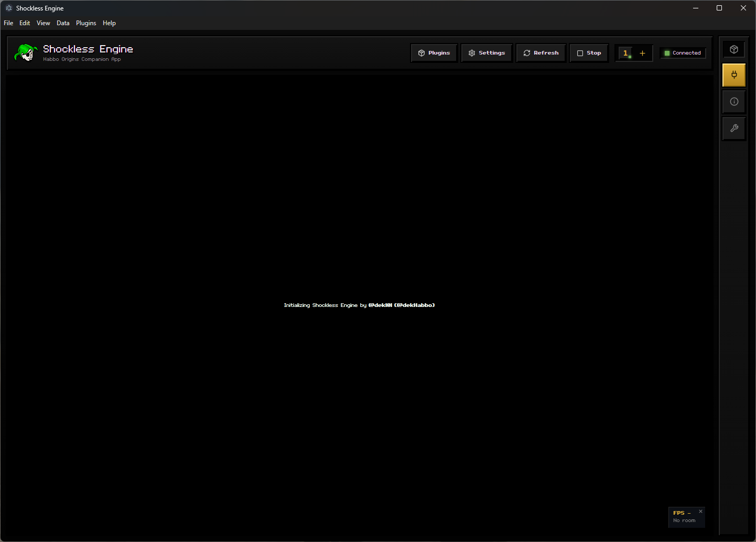Open the File menu
The width and height of the screenshot is (756, 542).
[8, 23]
